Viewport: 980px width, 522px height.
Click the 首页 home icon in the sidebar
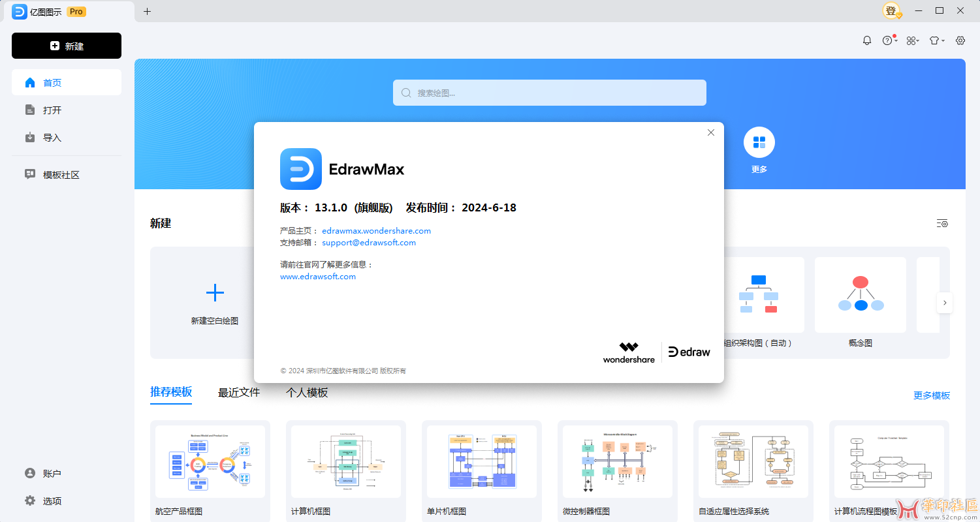pyautogui.click(x=30, y=82)
